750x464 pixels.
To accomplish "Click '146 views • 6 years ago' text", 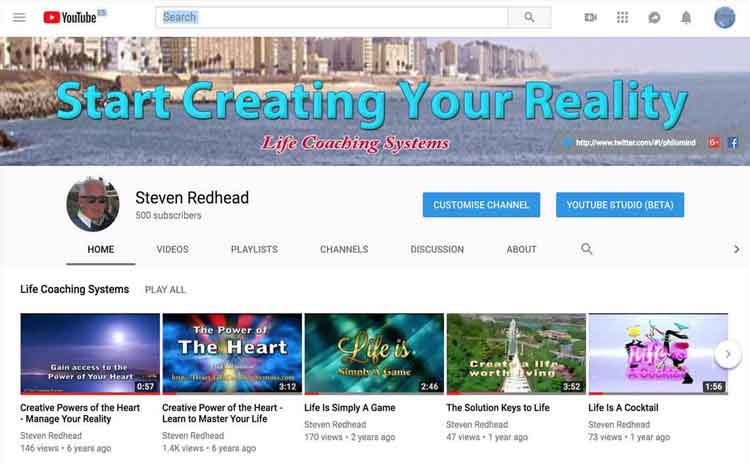I will [x=66, y=448].
